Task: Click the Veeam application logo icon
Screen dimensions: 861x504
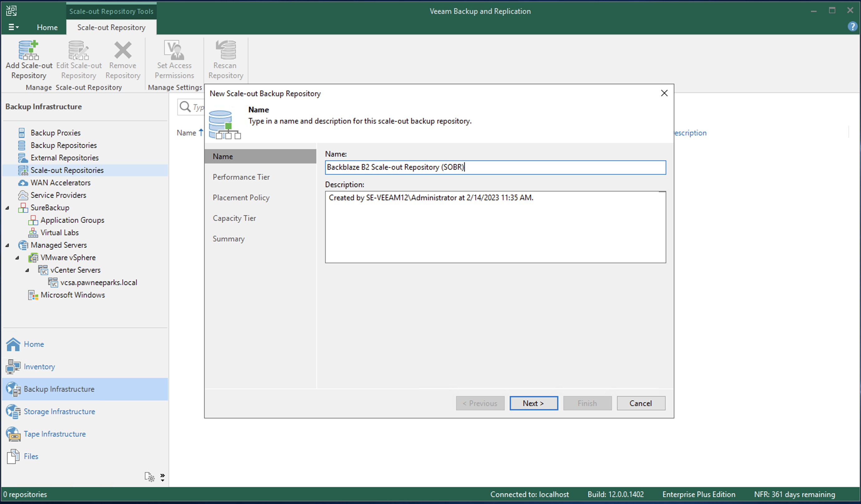Action: coord(11,11)
